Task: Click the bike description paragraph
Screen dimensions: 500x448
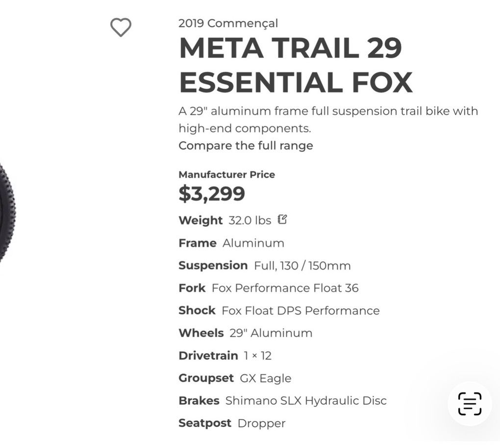Action: point(327,120)
